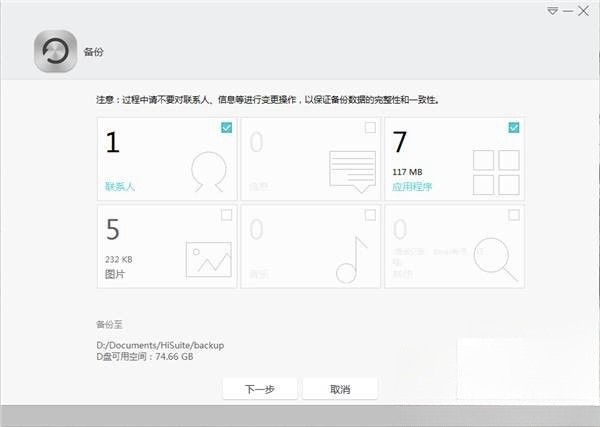Tick the music tile checkbox

[370, 214]
